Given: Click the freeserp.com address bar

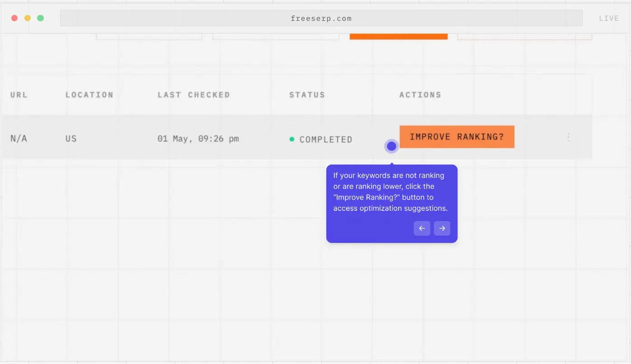Looking at the screenshot, I should [321, 19].
